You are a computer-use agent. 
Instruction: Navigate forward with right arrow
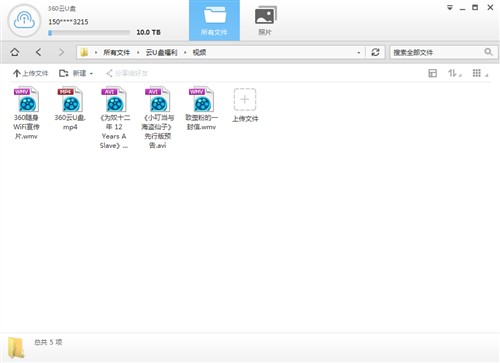tap(61, 52)
